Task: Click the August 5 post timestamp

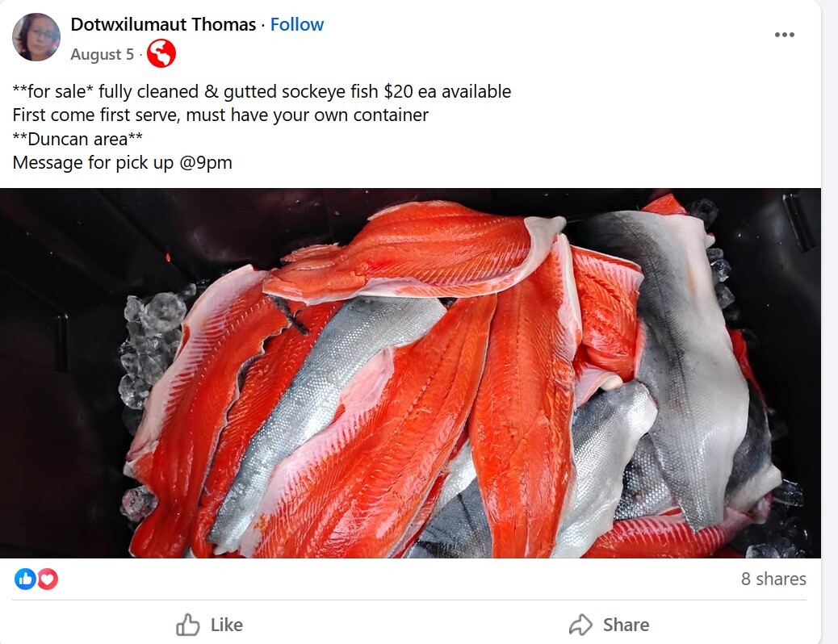Action: [102, 55]
